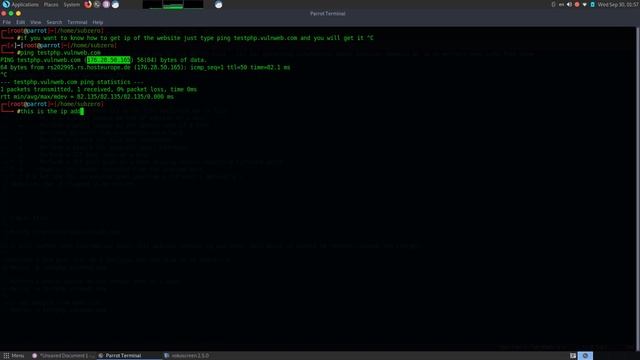Click the leftmost icon in the system tray
The height and width of the screenshot is (360, 640).
(553, 4)
